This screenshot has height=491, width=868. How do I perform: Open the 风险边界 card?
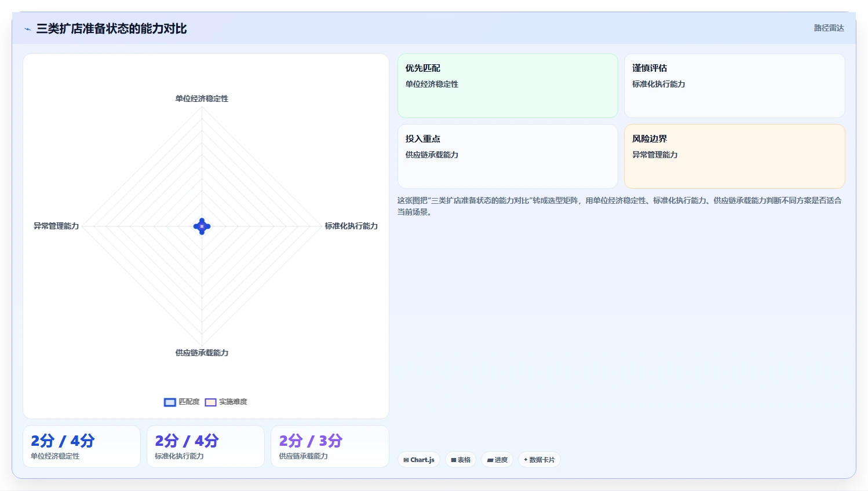pyautogui.click(x=734, y=156)
